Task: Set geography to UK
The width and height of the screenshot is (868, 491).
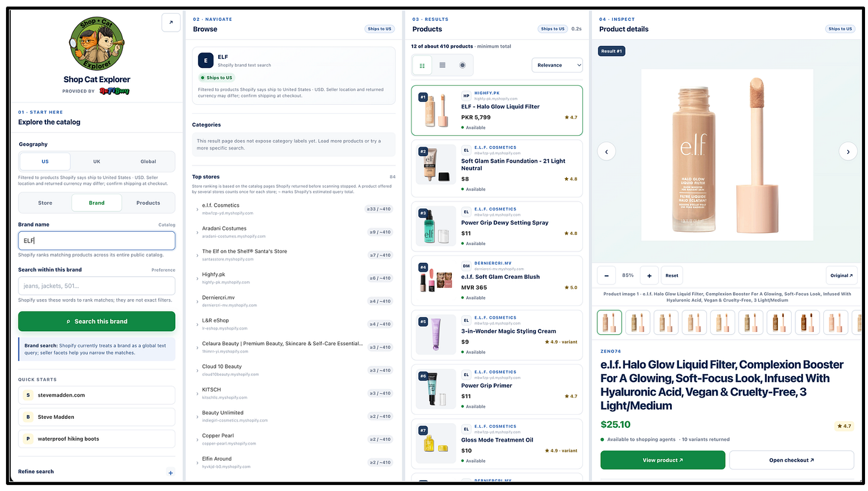Action: (97, 161)
